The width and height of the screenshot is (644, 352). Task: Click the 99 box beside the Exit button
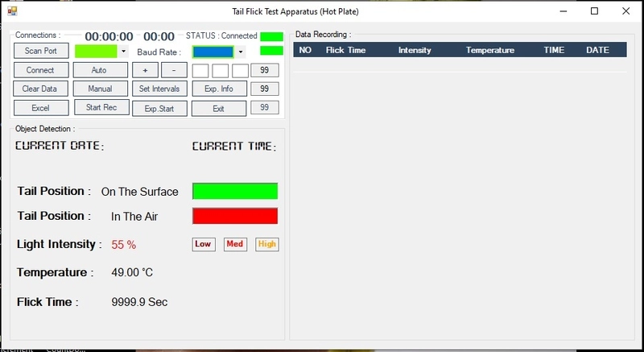click(265, 108)
